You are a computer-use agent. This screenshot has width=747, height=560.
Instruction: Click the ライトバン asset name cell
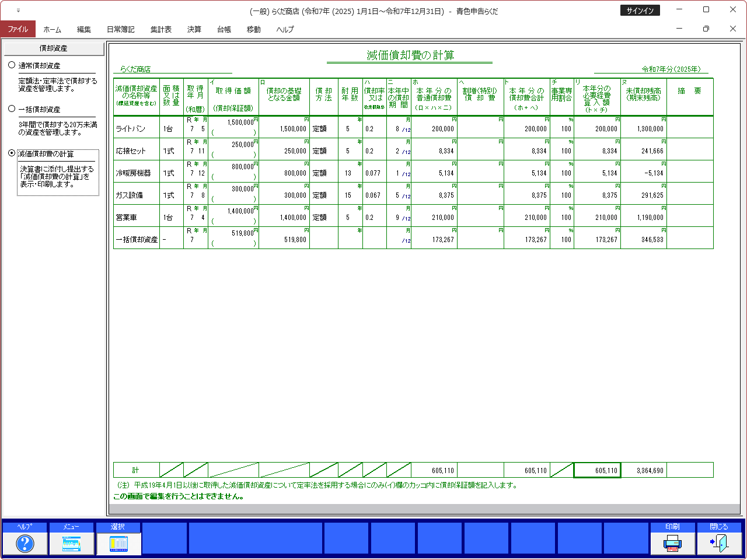(x=137, y=129)
